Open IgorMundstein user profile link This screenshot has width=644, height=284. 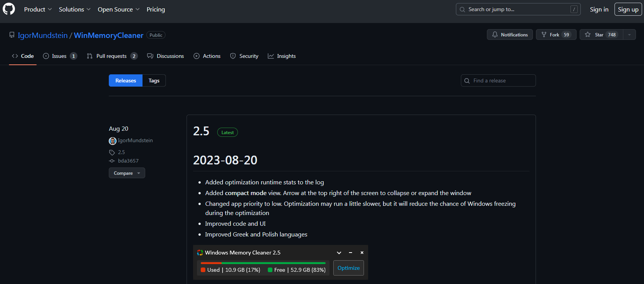tap(43, 35)
